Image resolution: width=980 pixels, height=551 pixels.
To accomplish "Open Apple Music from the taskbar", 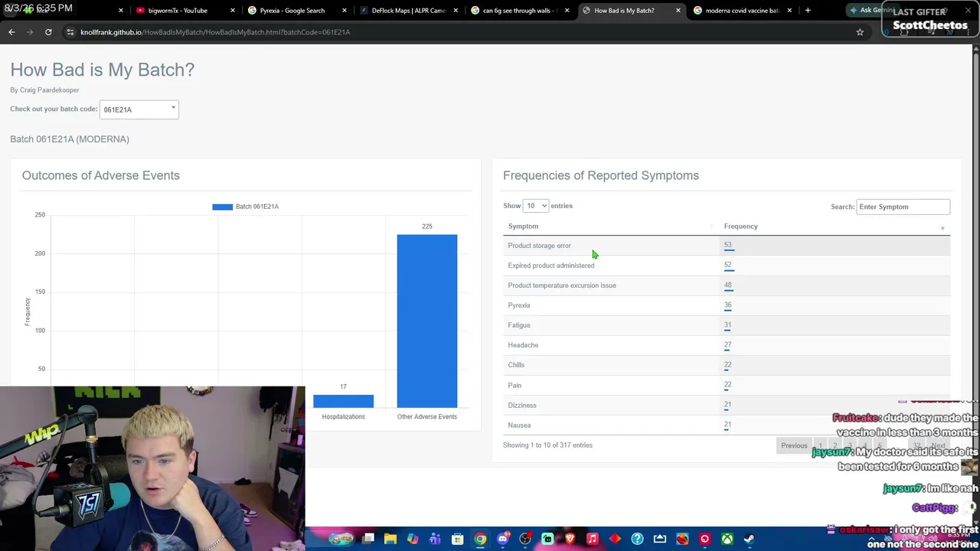I will coord(592,540).
